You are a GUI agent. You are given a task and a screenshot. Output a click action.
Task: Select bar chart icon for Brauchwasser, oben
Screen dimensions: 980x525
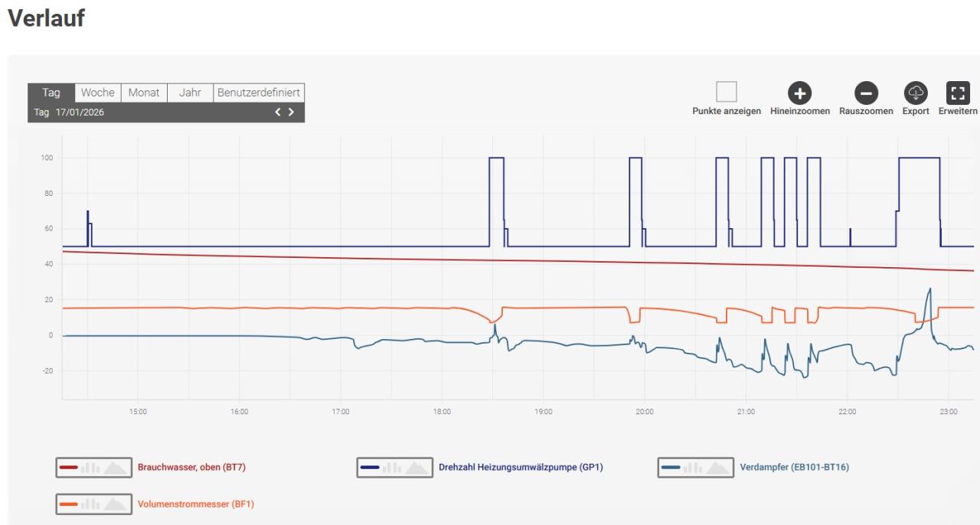pyautogui.click(x=90, y=467)
